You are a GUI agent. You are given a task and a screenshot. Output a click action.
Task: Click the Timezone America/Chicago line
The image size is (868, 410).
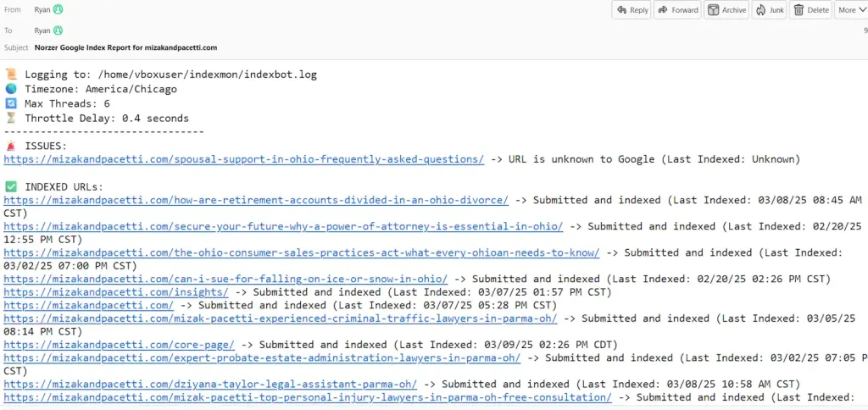(x=91, y=89)
